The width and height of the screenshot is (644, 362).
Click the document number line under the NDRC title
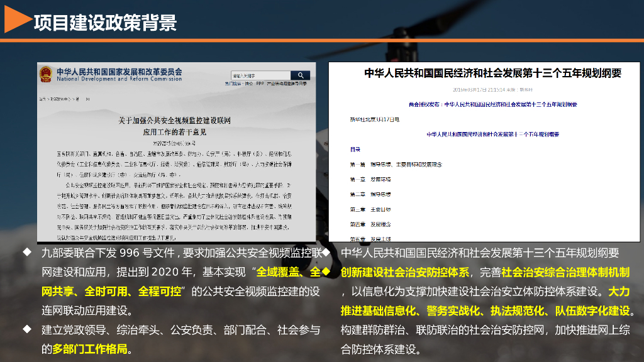tap(175, 143)
